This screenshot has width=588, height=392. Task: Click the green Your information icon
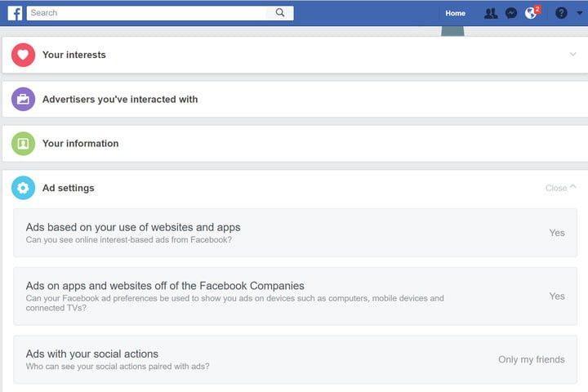pyautogui.click(x=23, y=143)
